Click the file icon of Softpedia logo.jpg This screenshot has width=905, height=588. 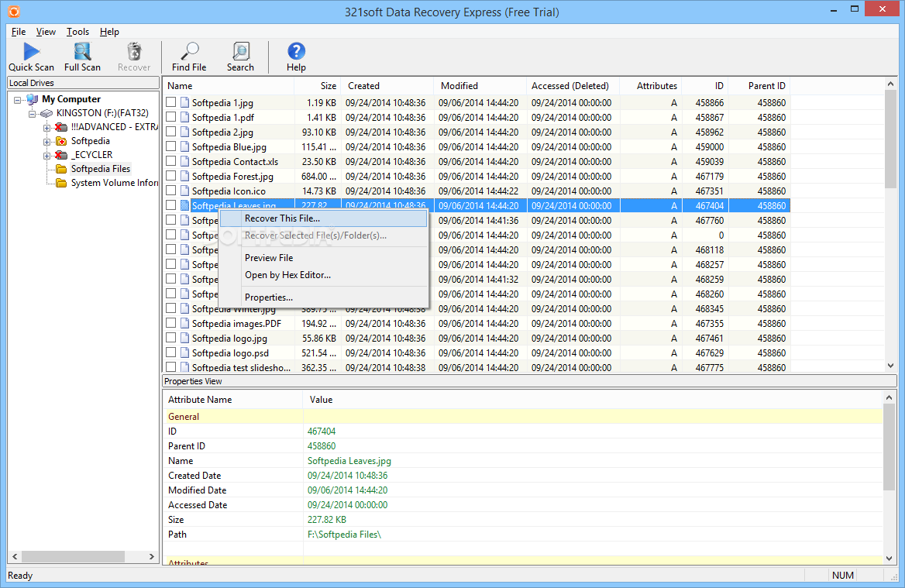point(184,338)
